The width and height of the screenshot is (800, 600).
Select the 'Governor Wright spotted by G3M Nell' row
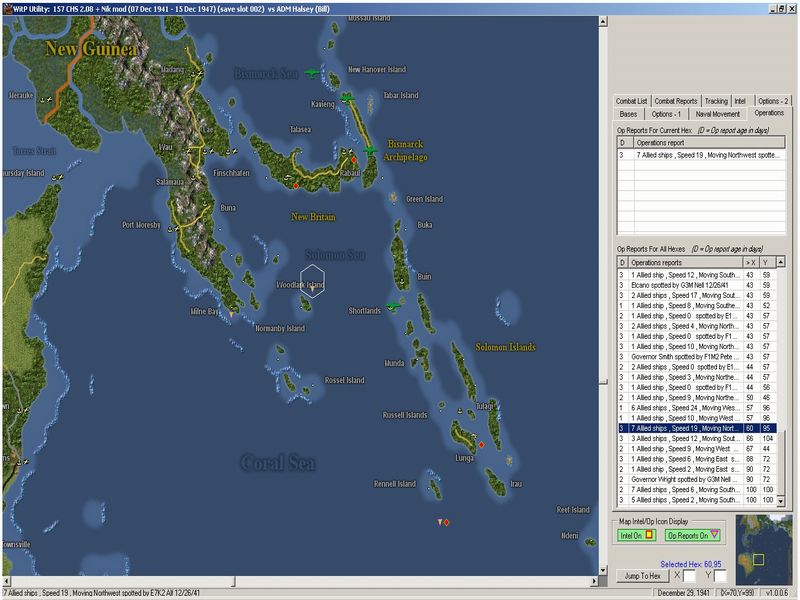696,479
